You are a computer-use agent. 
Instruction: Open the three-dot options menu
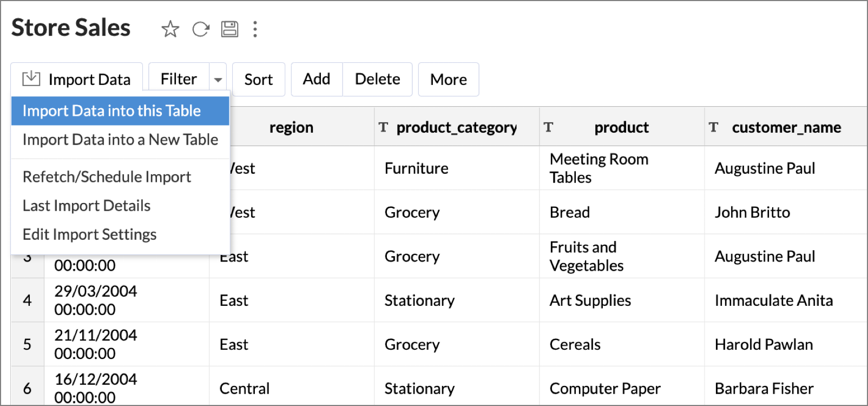pos(255,29)
